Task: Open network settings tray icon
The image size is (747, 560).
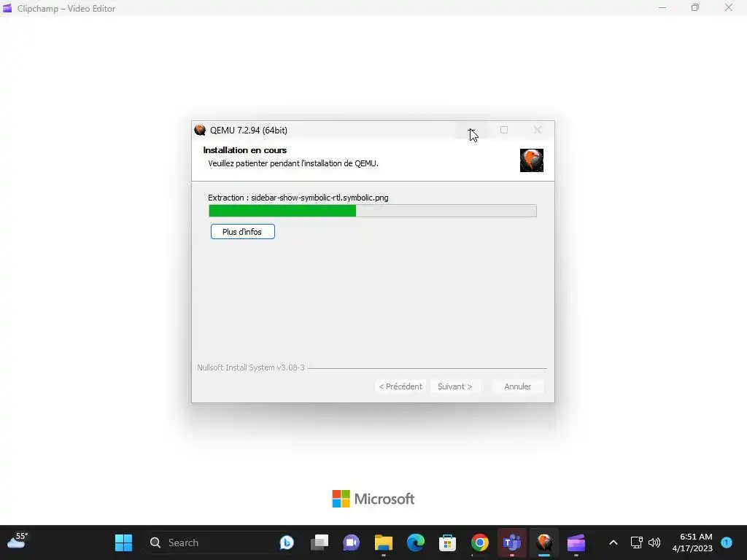Action: click(x=636, y=542)
